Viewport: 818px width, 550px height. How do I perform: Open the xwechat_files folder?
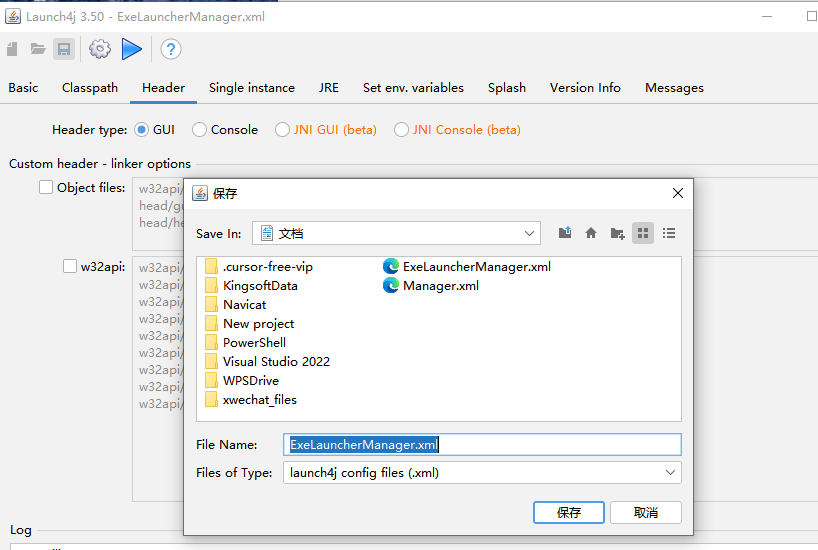[251, 400]
